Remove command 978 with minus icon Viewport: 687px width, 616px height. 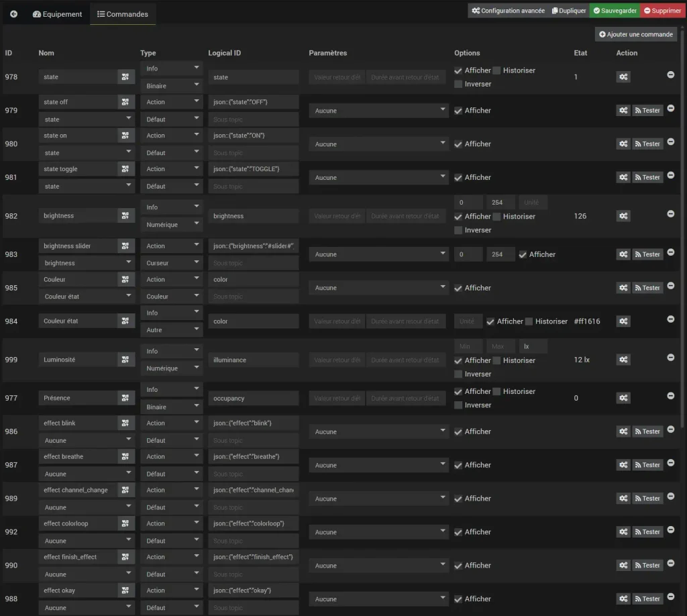click(670, 75)
